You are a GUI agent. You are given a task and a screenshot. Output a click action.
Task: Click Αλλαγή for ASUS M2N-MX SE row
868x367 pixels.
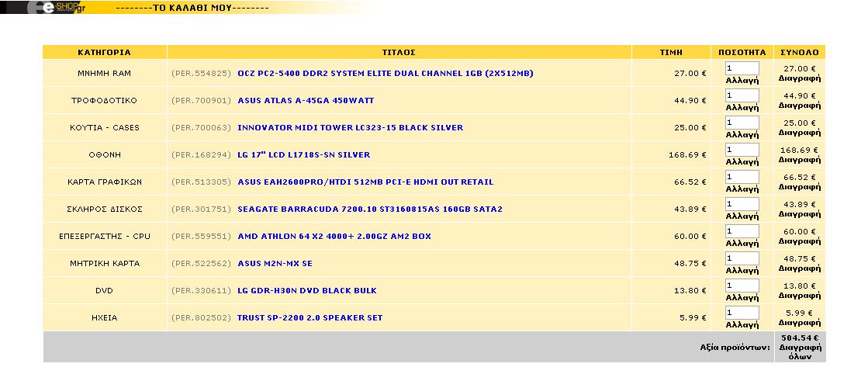(742, 270)
